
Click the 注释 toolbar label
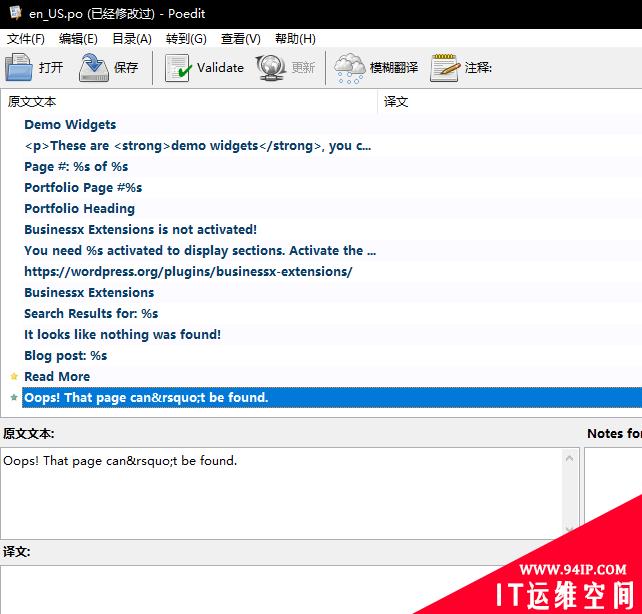(x=478, y=68)
